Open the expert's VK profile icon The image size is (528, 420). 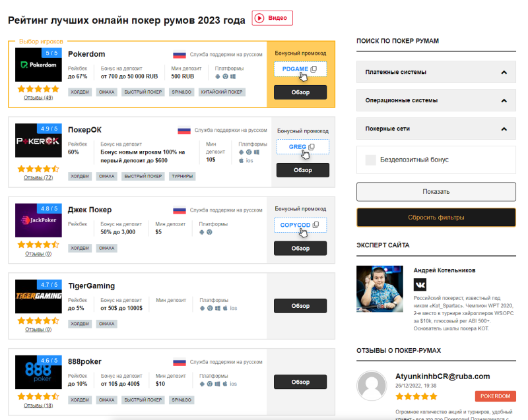coord(420,284)
